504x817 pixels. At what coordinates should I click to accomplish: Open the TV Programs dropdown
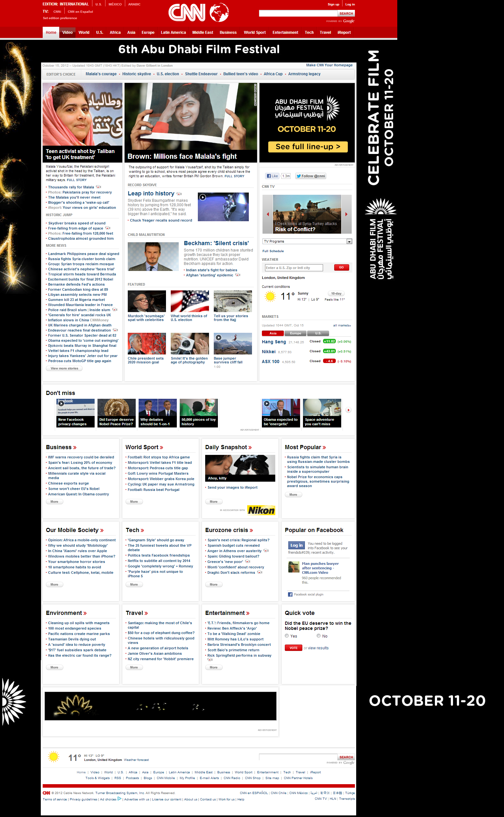pyautogui.click(x=307, y=241)
